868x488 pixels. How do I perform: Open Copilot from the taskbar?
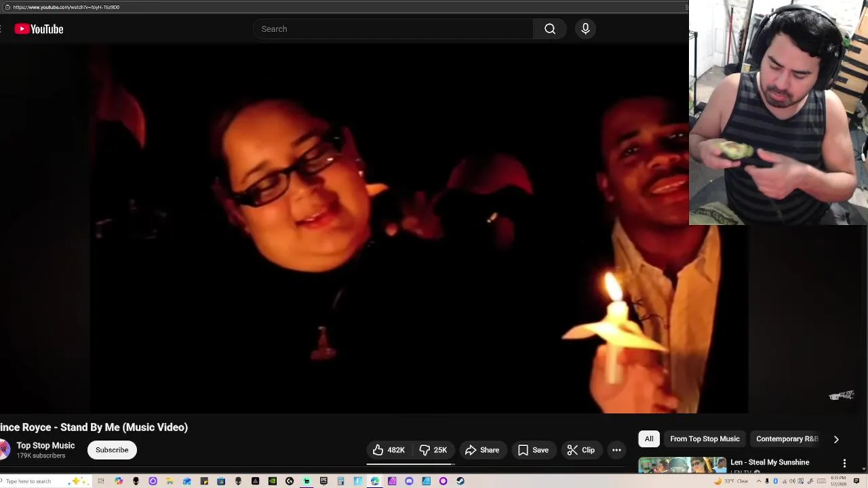pos(119,481)
